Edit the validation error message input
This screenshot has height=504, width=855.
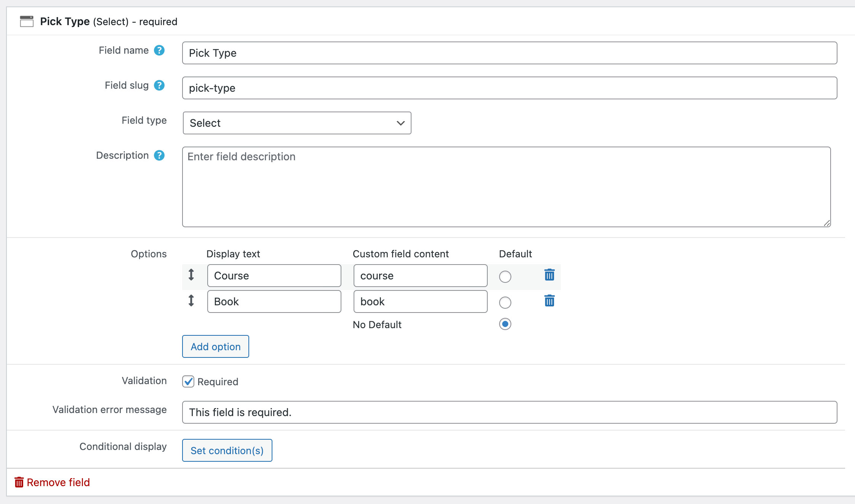(510, 412)
